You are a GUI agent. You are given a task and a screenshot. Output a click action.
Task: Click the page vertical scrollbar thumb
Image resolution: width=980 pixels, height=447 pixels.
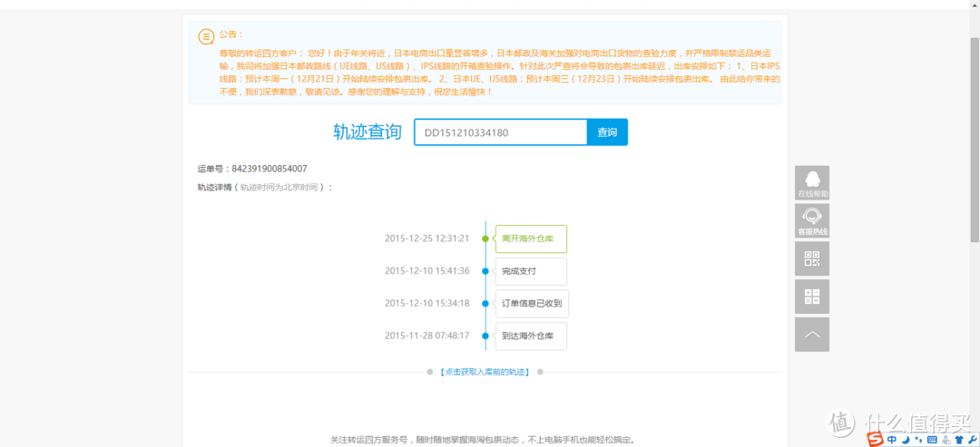[x=975, y=140]
